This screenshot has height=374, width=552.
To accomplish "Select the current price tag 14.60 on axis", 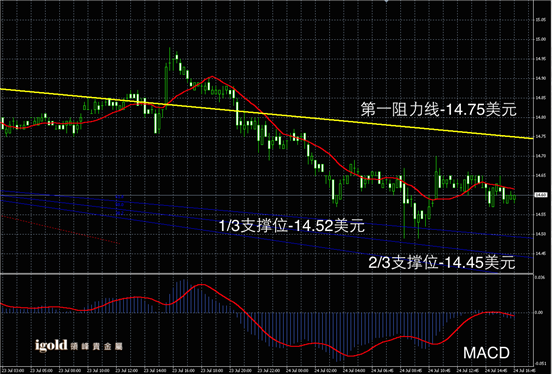I will click(540, 195).
